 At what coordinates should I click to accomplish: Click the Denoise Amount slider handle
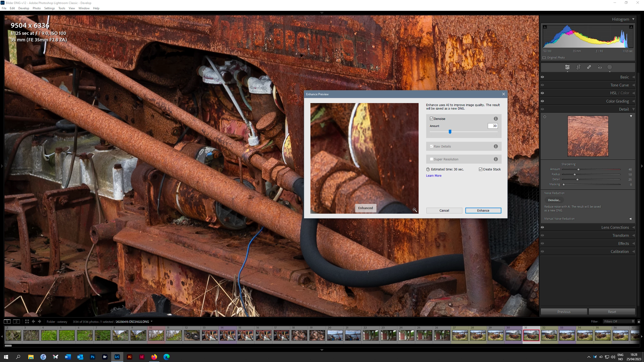[450, 132]
